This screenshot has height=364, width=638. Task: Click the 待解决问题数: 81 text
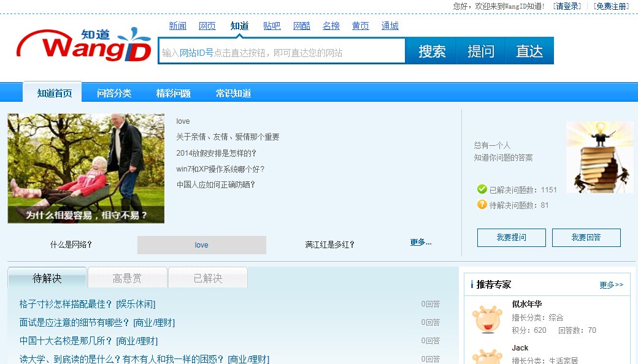tap(519, 205)
